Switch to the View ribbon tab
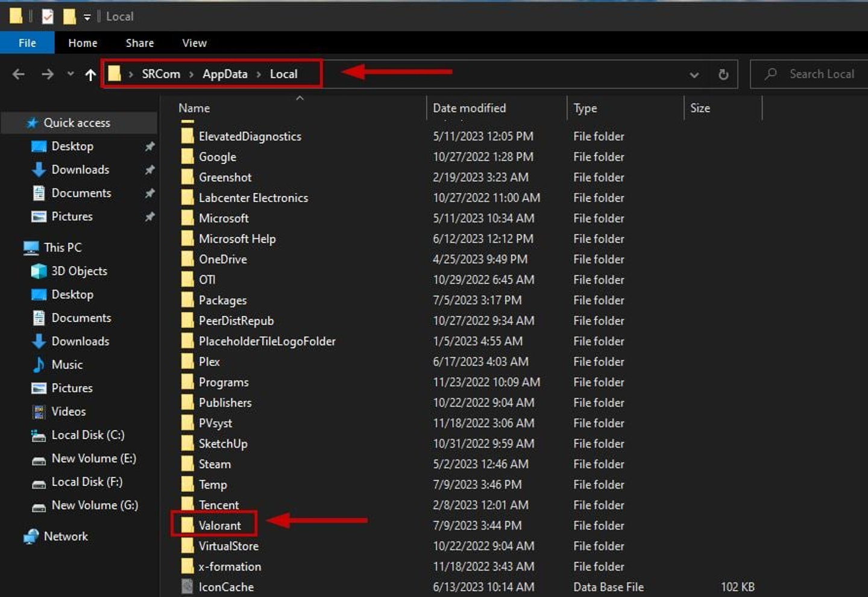 pos(193,42)
